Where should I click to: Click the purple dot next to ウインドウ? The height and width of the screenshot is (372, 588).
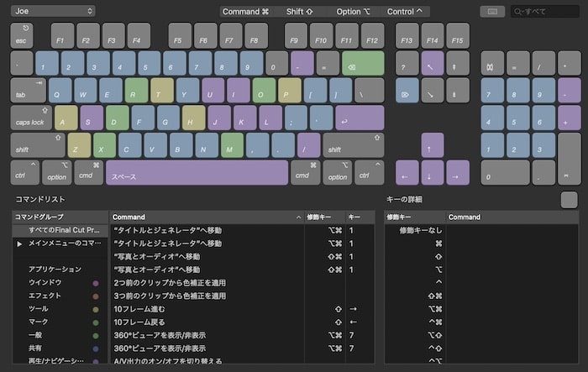[96, 283]
